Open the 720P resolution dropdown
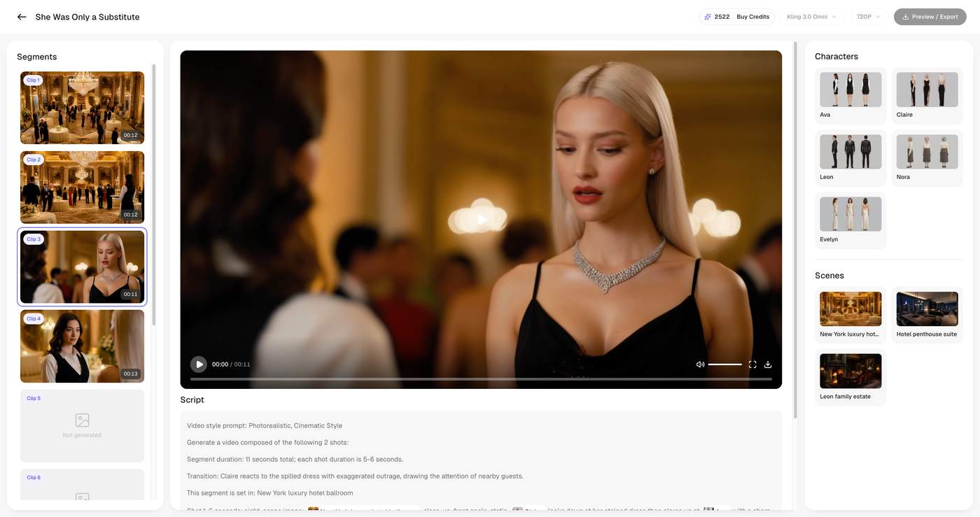Image resolution: width=980 pixels, height=517 pixels. pyautogui.click(x=869, y=17)
